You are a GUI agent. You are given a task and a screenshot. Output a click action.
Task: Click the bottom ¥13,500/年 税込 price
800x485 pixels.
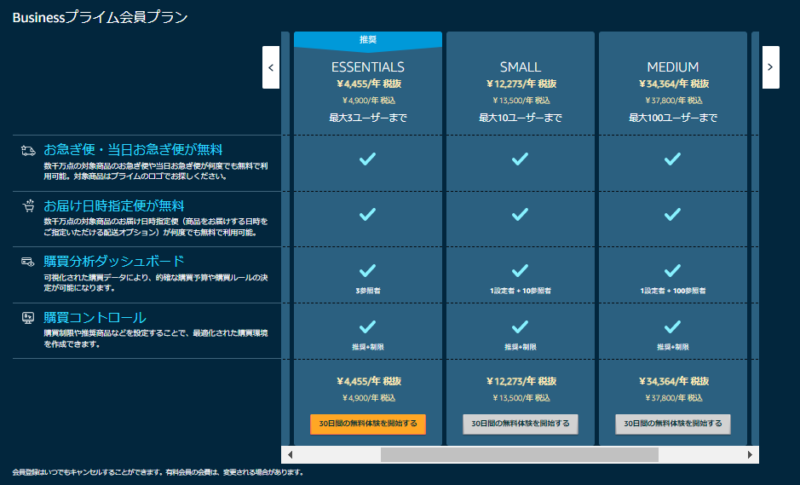[x=521, y=398]
